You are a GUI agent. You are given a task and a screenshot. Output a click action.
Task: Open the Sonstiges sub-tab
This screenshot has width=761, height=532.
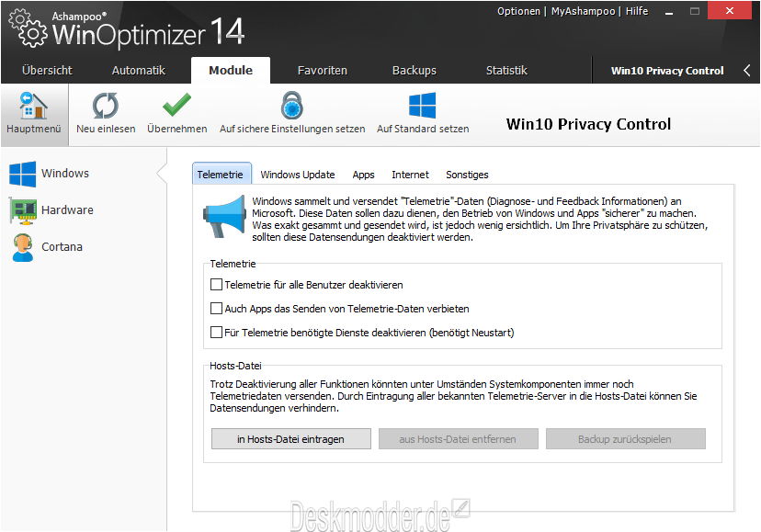(467, 175)
